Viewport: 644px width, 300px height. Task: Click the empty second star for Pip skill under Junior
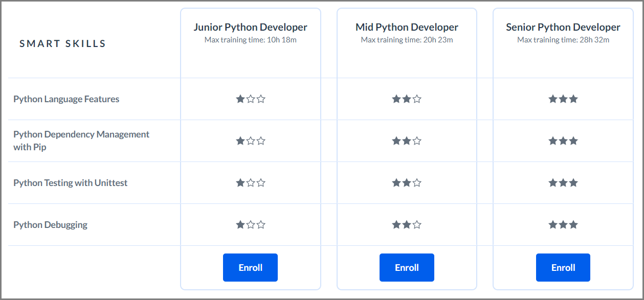coord(251,141)
